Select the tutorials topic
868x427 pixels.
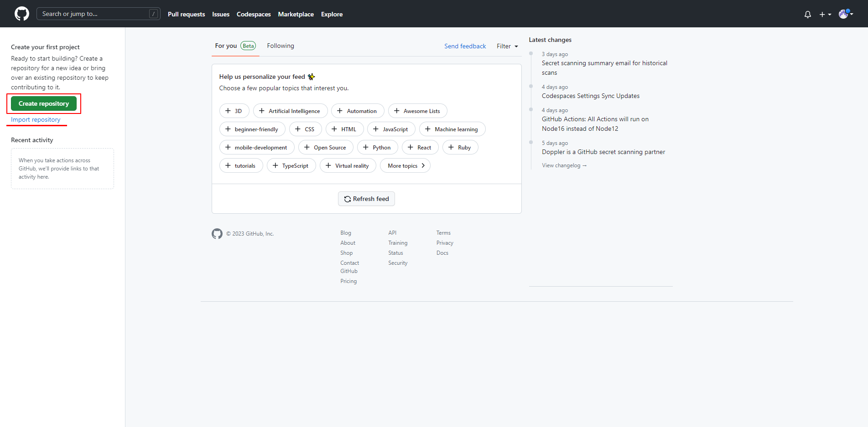click(x=241, y=165)
